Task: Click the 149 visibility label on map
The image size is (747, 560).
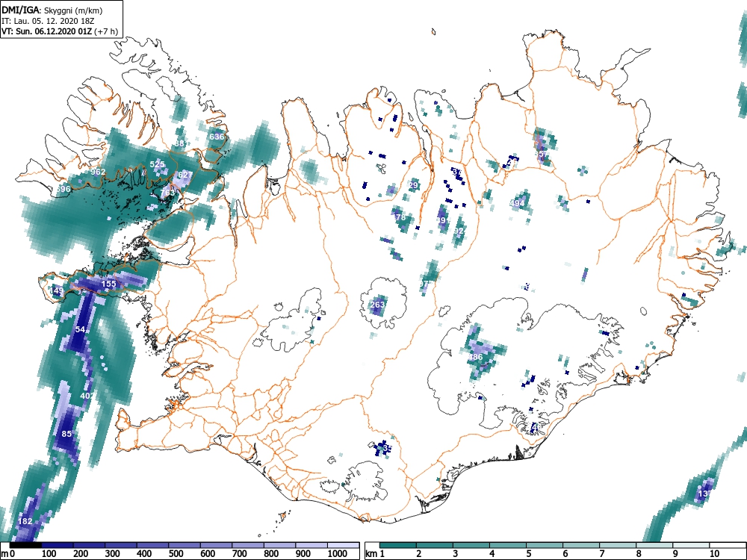Action: [x=56, y=290]
